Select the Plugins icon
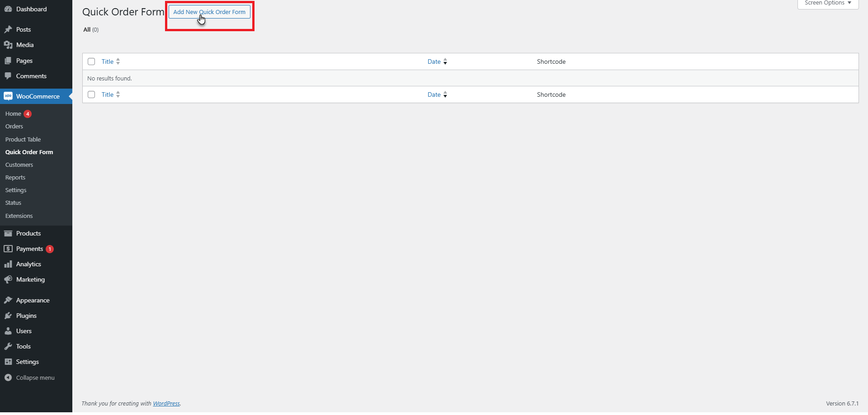Screen dimensions: 868x415 [x=8, y=315]
